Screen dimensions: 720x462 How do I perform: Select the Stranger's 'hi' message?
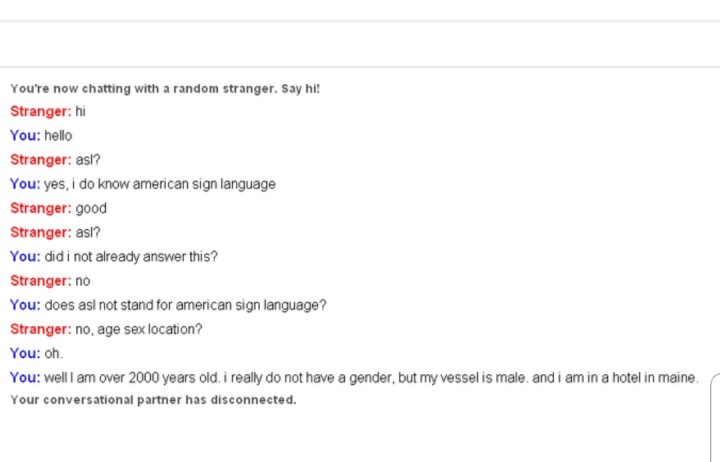click(x=80, y=112)
